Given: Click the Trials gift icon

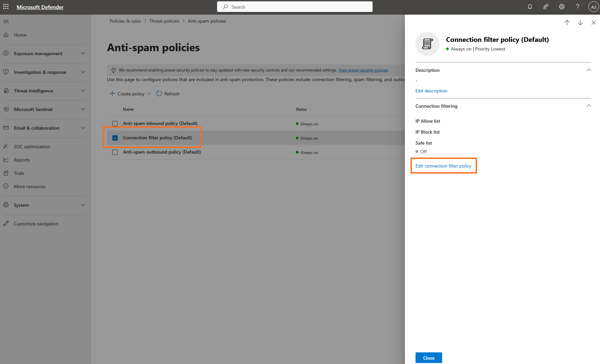Looking at the screenshot, I should pos(6,173).
